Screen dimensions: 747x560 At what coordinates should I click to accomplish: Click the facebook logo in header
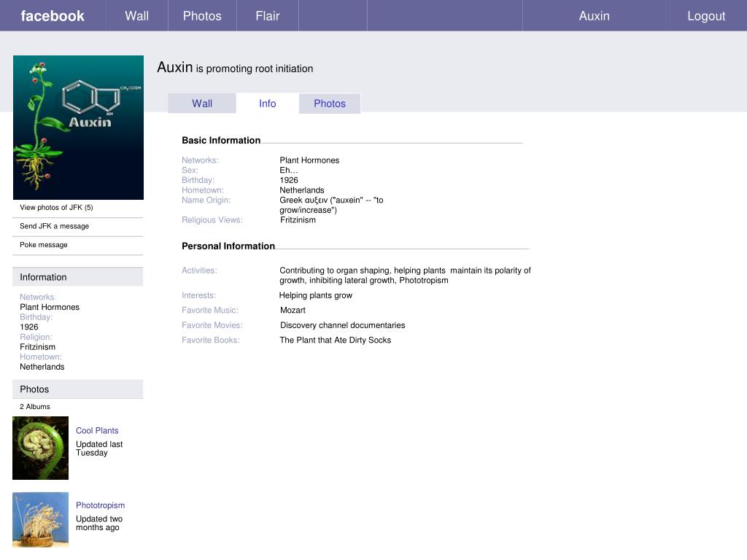[x=53, y=16]
